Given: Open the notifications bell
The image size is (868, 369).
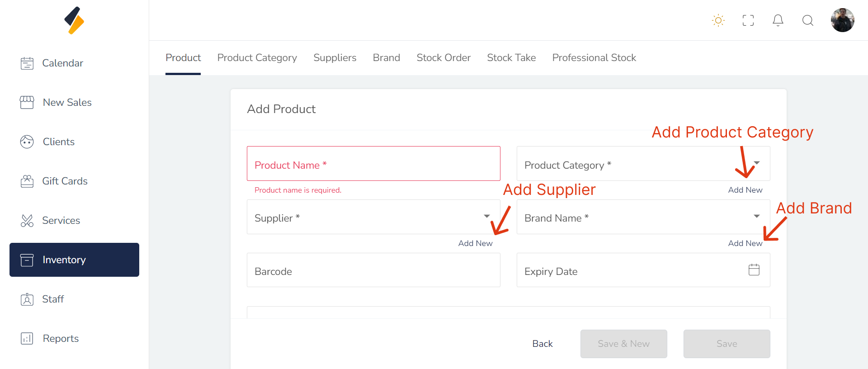Looking at the screenshot, I should pos(778,20).
